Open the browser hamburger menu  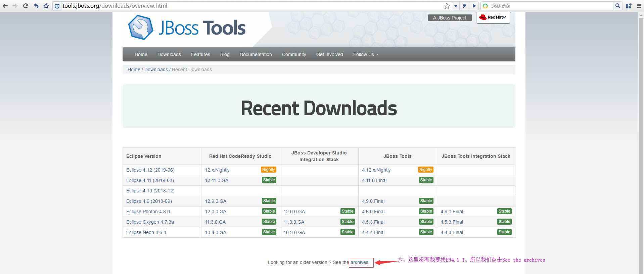639,6
